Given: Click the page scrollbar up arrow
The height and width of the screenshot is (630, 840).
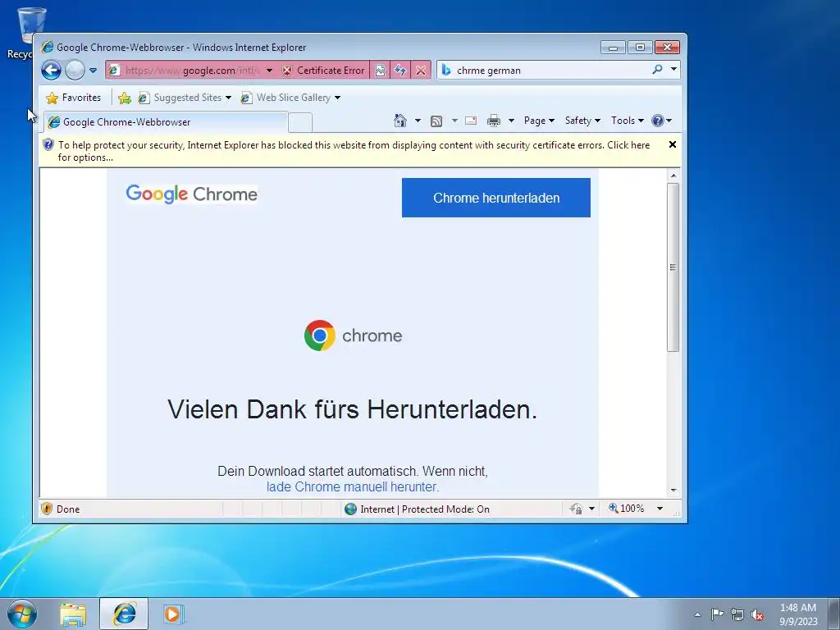Looking at the screenshot, I should pyautogui.click(x=673, y=176).
